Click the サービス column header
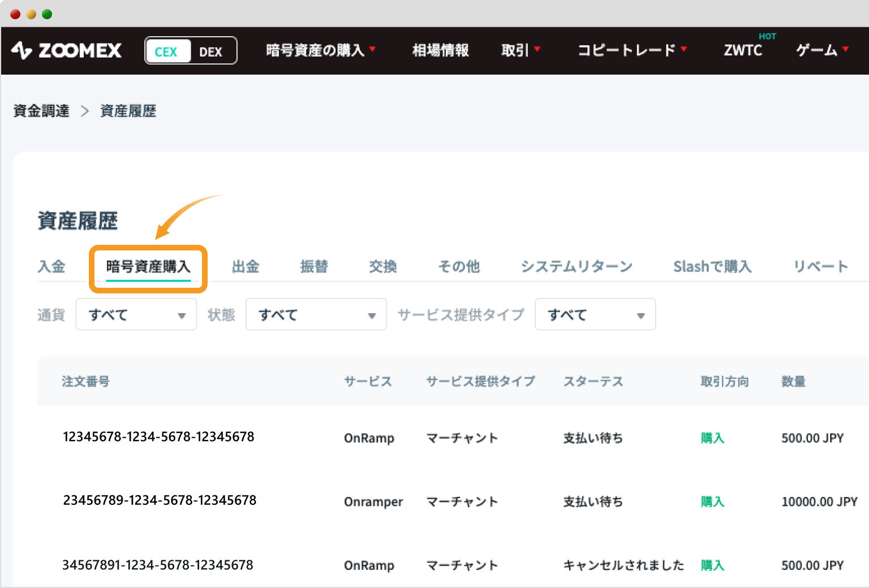 (368, 382)
